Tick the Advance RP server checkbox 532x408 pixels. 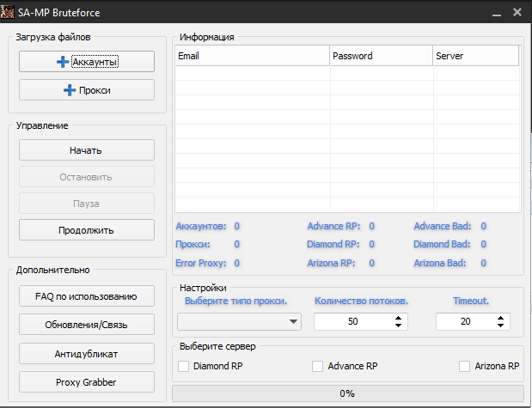(318, 366)
